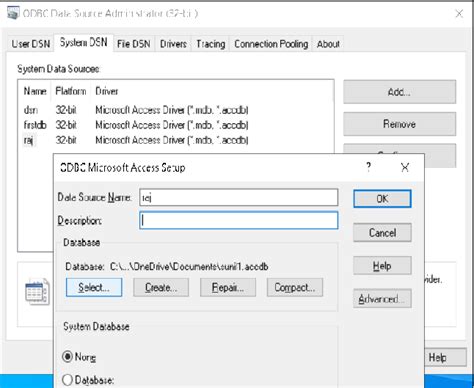Viewport: 474px width, 388px height.
Task: Close the ODBC Microsoft Access Setup dialog
Action: click(x=405, y=167)
